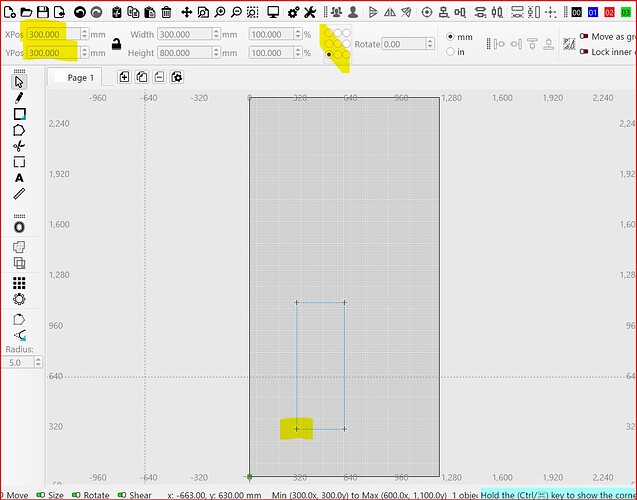Screen dimensions: 637x500
Task: Select bottom-left anchor point radio
Action: tap(329, 54)
